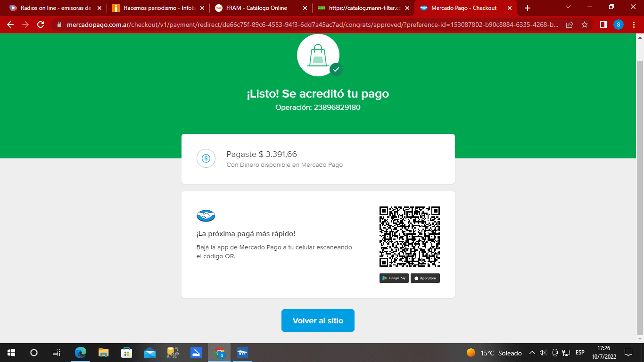This screenshot has width=644, height=362.
Task: Click the App Store download badge
Action: pyautogui.click(x=425, y=278)
